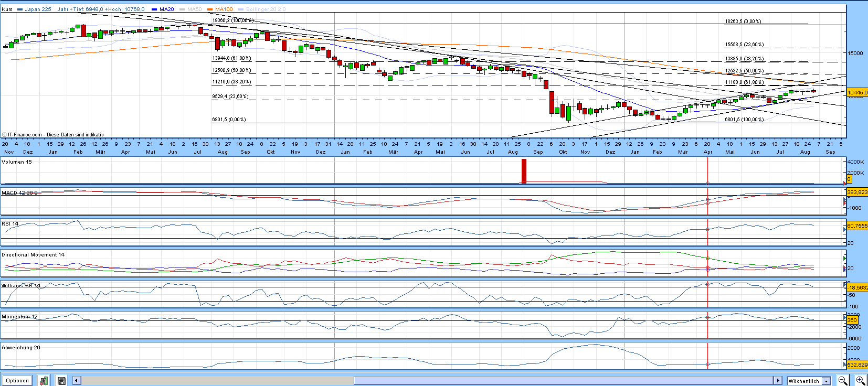Click the floppy disk save icon

coord(61,381)
